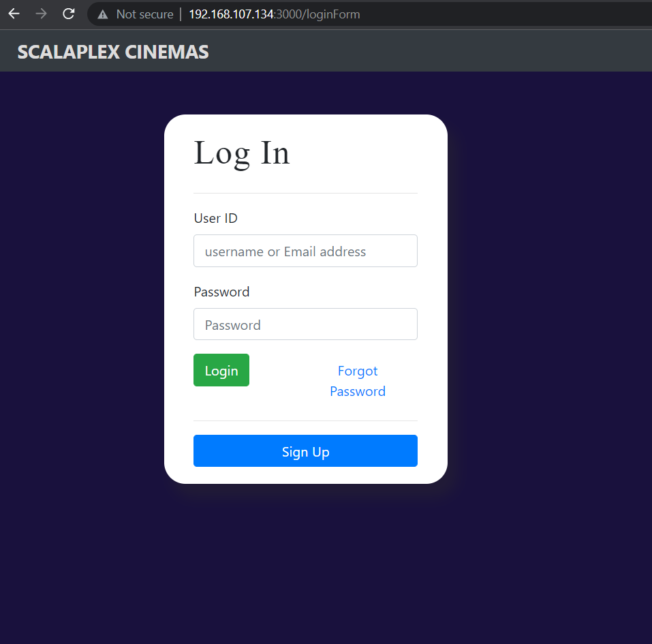Image resolution: width=652 pixels, height=644 pixels.
Task: Submit with the green Login button
Action: pyautogui.click(x=221, y=370)
